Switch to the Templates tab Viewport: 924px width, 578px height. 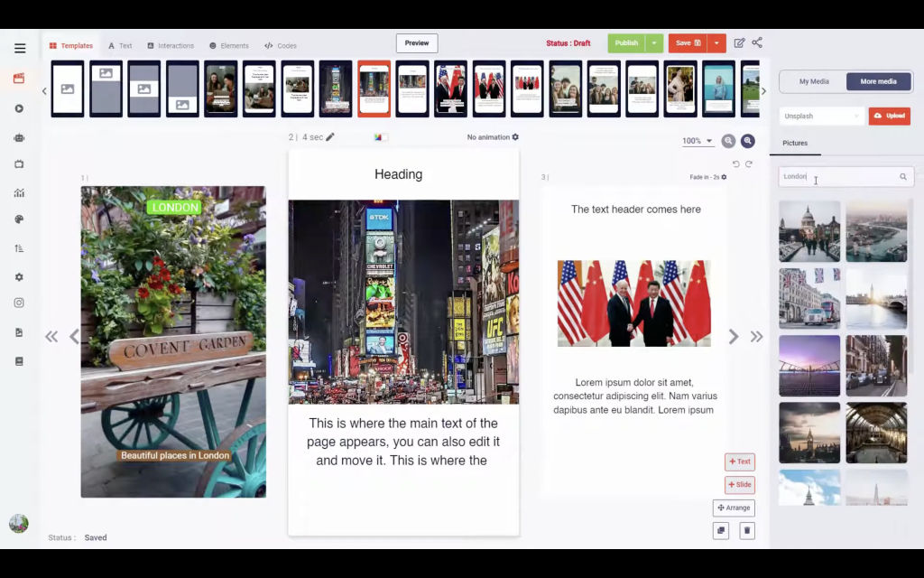pos(71,45)
